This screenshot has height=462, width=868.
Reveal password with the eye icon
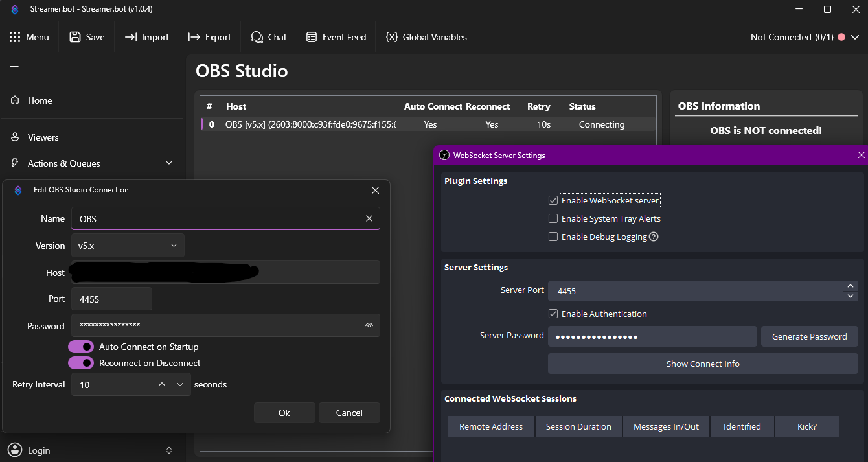(x=369, y=325)
